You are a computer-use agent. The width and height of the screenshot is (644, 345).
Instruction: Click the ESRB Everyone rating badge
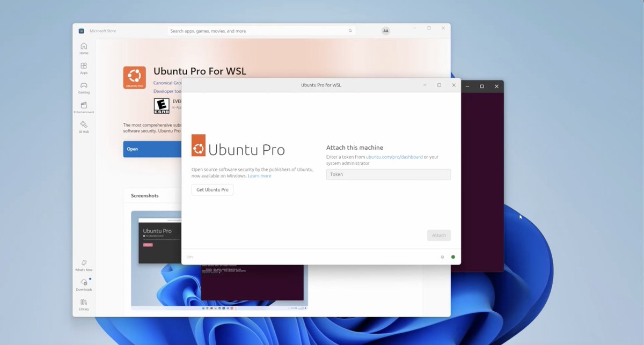tap(162, 106)
